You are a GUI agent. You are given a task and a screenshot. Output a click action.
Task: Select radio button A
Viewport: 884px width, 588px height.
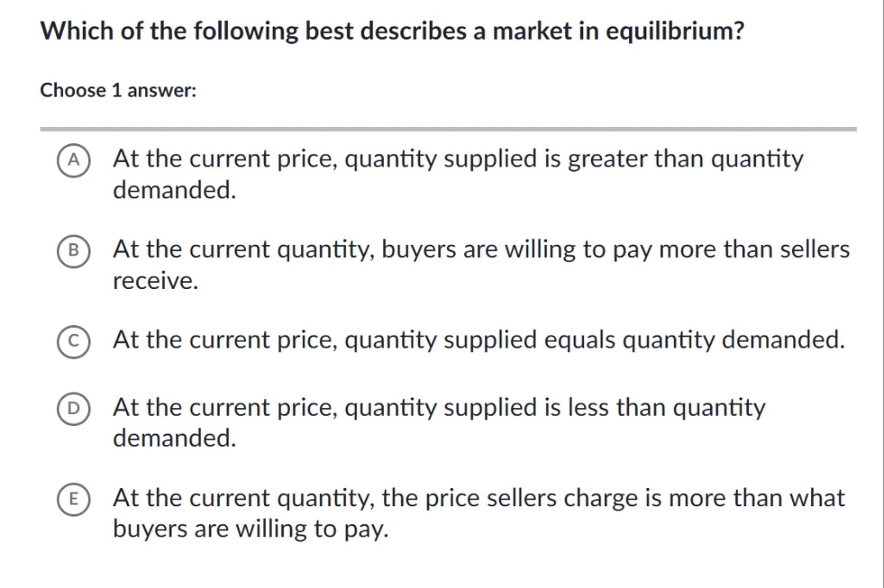coord(74,160)
